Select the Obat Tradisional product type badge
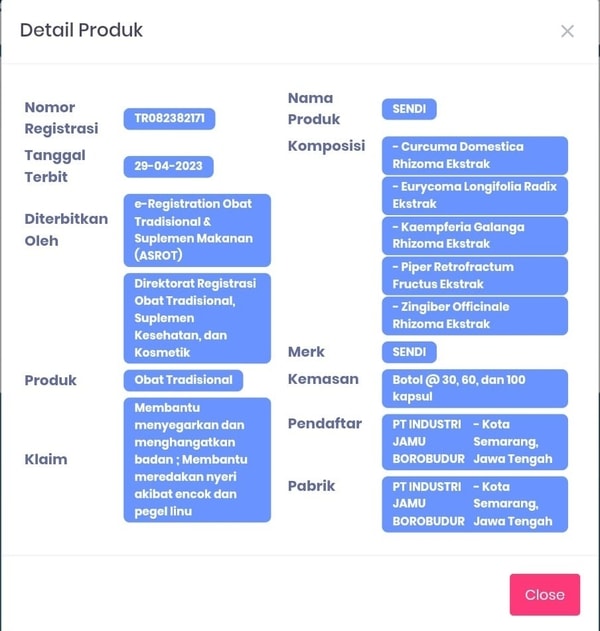600x631 pixels. pyautogui.click(x=183, y=380)
